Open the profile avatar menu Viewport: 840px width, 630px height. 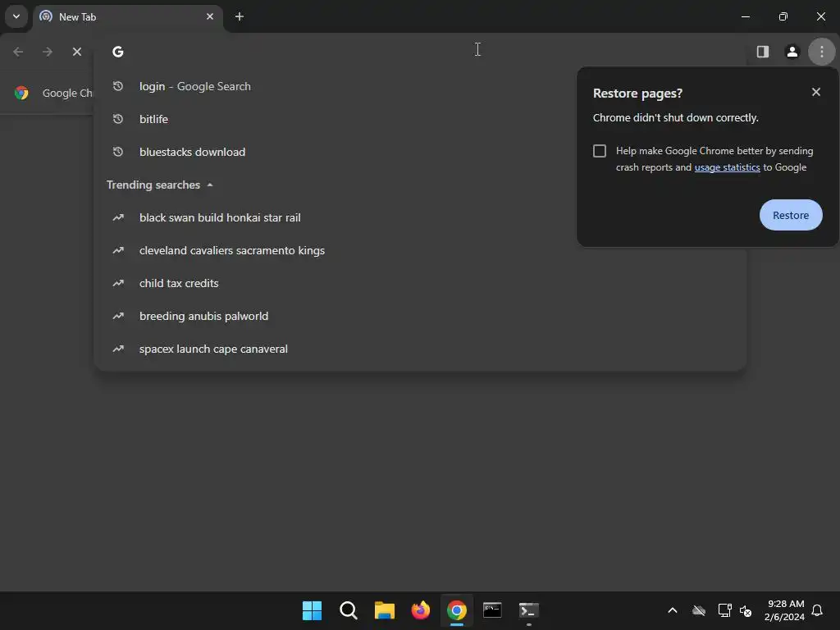point(792,52)
